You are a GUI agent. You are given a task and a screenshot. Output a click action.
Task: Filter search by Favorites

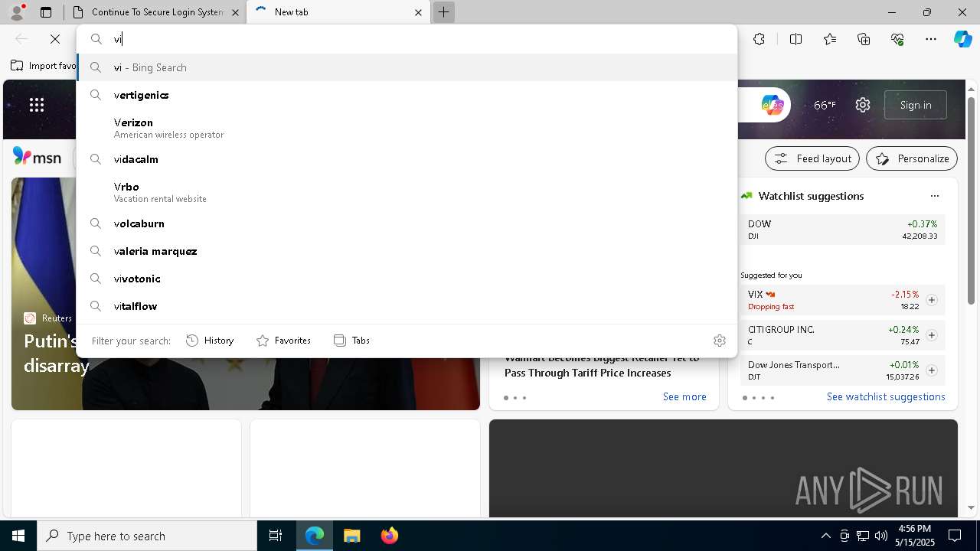[283, 341]
